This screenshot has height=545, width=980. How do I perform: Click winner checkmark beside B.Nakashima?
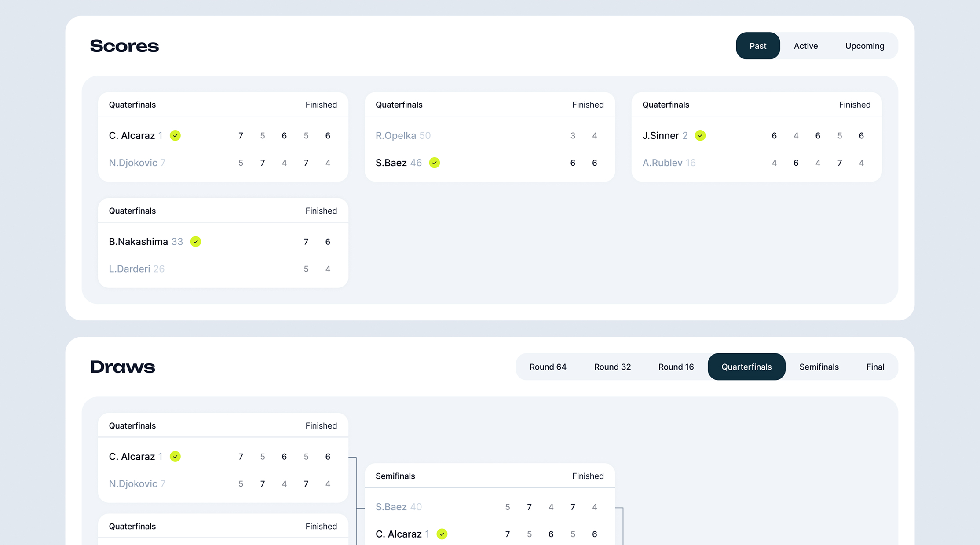(196, 242)
